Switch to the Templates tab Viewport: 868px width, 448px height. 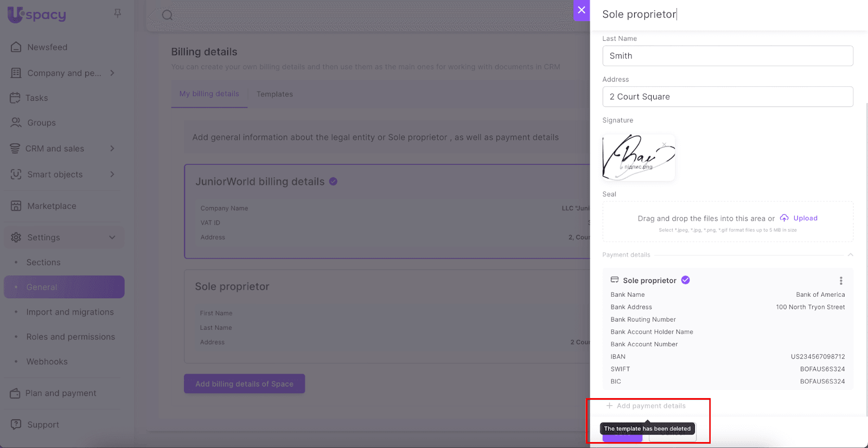(x=275, y=94)
